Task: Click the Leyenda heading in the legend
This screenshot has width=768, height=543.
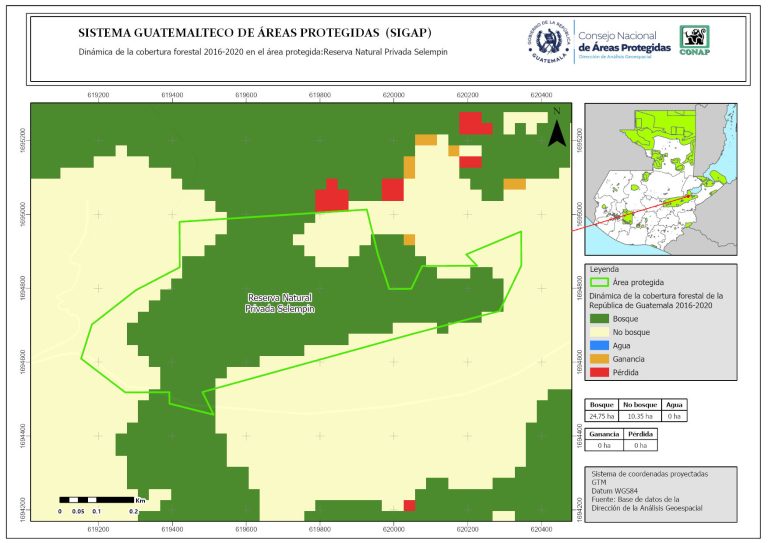Action: [606, 270]
